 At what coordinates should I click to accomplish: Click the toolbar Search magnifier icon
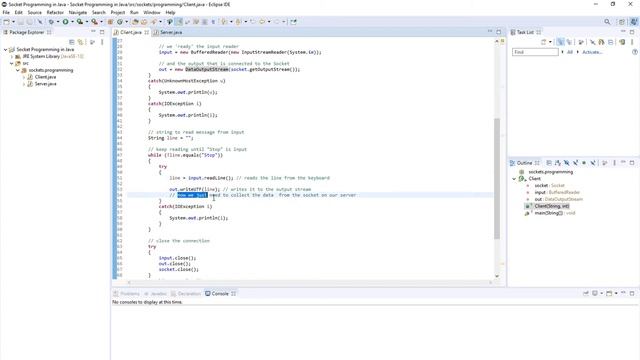point(607,22)
